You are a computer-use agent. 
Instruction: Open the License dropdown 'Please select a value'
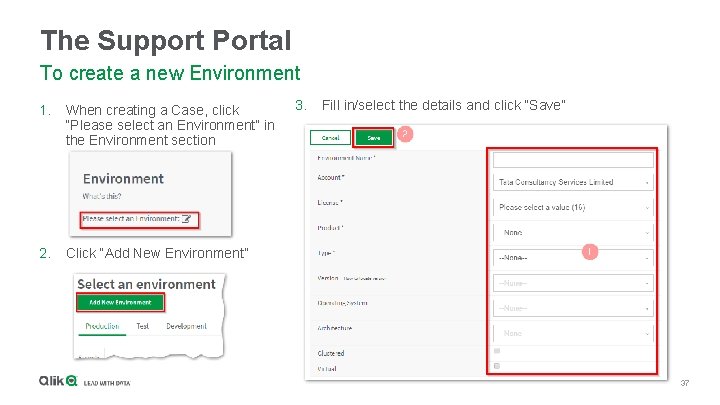[573, 208]
